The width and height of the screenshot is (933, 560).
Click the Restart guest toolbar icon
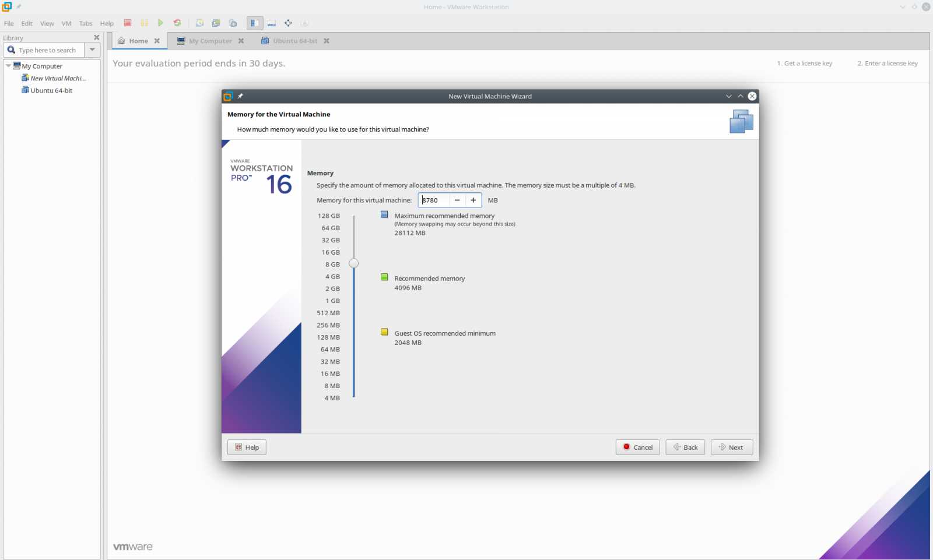click(177, 23)
